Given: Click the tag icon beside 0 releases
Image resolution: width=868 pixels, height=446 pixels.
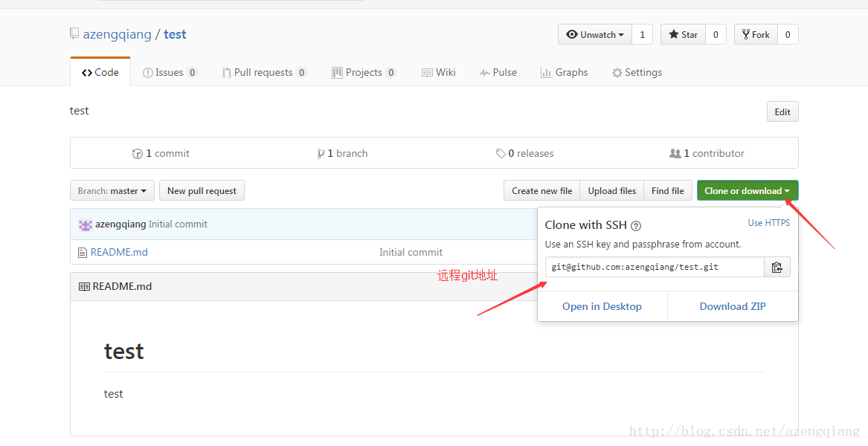Looking at the screenshot, I should (x=501, y=153).
